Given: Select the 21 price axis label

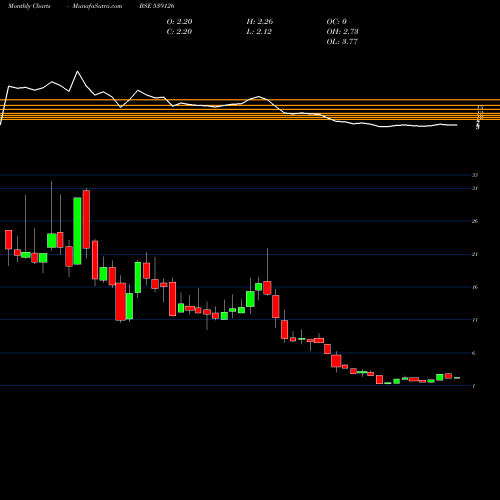Looking at the screenshot, I should pyautogui.click(x=475, y=254).
